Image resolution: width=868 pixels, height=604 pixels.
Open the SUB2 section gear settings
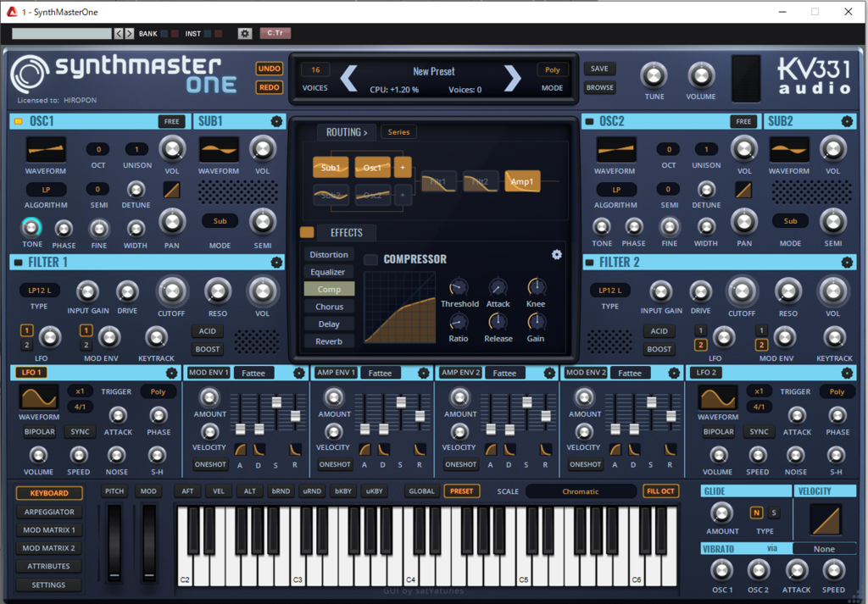pyautogui.click(x=847, y=121)
